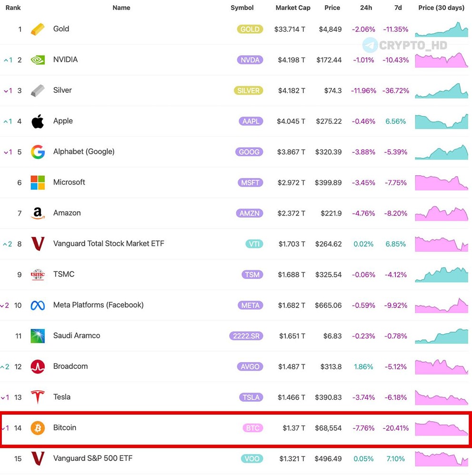Sort by the 24h column header
The height and width of the screenshot is (476, 472).
pyautogui.click(x=366, y=8)
